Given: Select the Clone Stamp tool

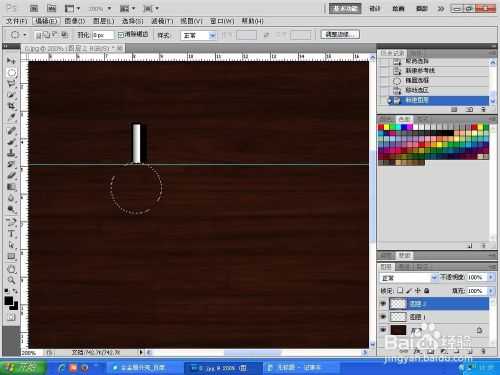Looking at the screenshot, I should pyautogui.click(x=11, y=153).
